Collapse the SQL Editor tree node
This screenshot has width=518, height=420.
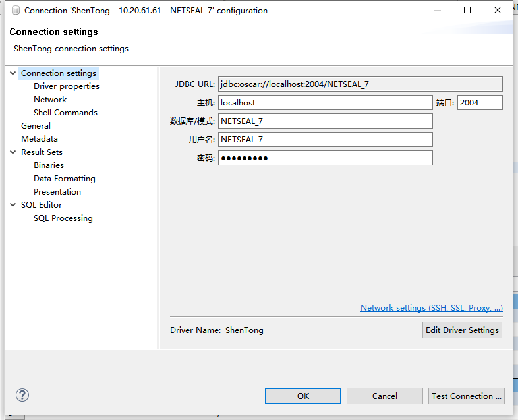(x=13, y=205)
